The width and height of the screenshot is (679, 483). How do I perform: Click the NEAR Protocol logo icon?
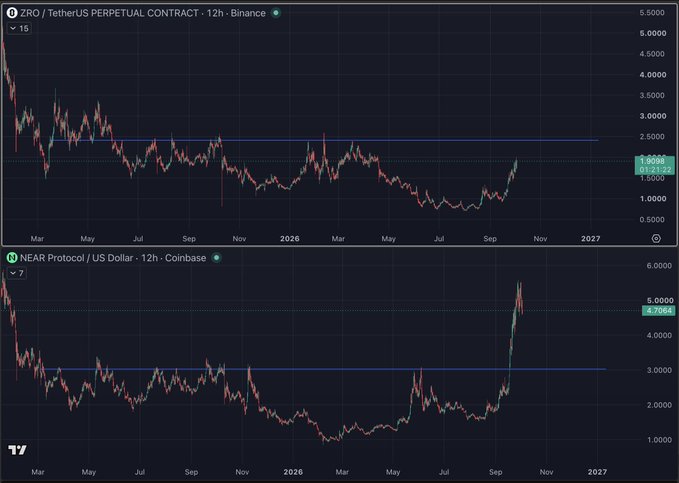(12, 258)
